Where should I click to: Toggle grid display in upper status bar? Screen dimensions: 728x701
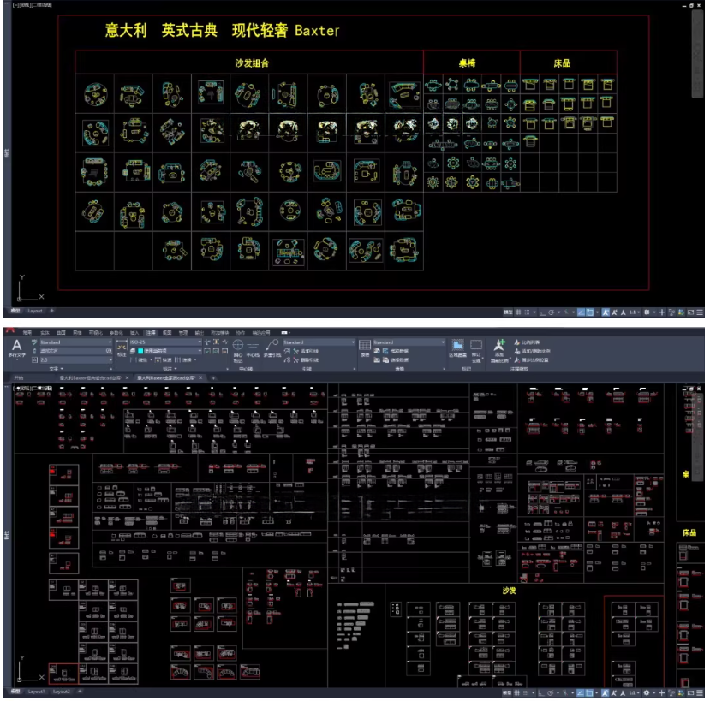(520, 312)
